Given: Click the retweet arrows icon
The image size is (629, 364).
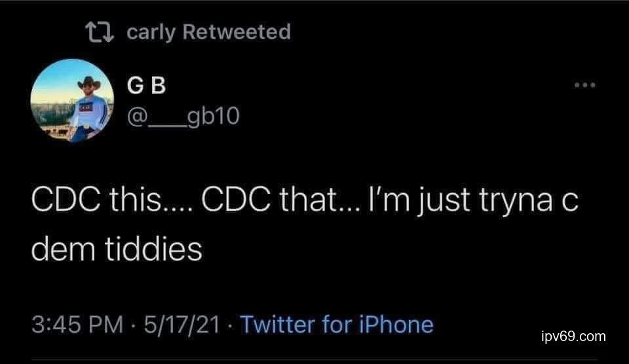Looking at the screenshot, I should pos(99,31).
